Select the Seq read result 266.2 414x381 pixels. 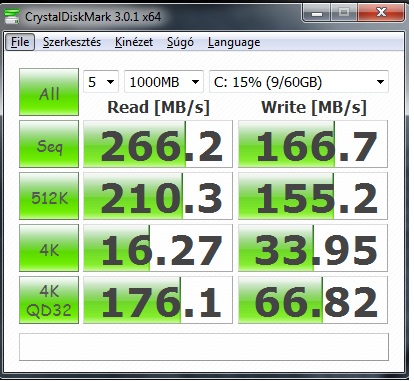pos(158,144)
